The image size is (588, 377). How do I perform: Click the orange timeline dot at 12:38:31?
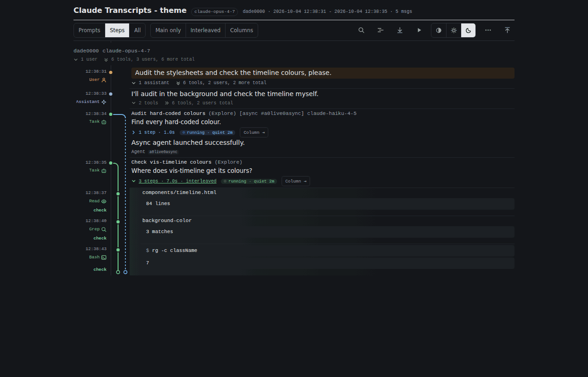tap(111, 72)
